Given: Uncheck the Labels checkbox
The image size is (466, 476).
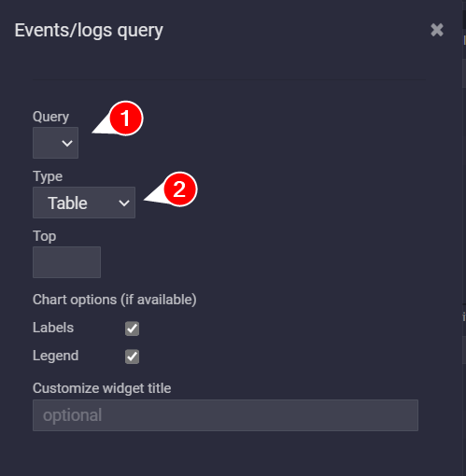Looking at the screenshot, I should click(x=132, y=329).
